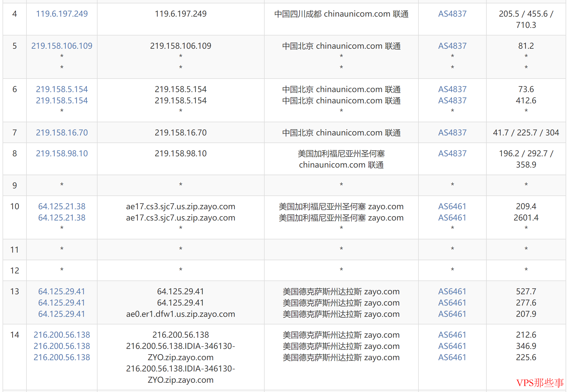Click the second 64.125.21.38 link in hop 10

62,218
